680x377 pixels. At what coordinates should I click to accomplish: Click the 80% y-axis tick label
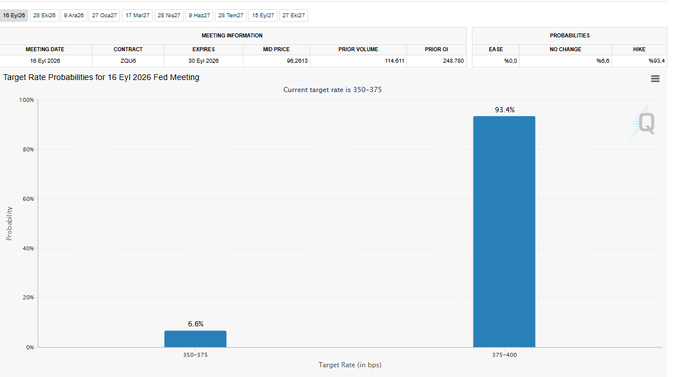(28, 149)
